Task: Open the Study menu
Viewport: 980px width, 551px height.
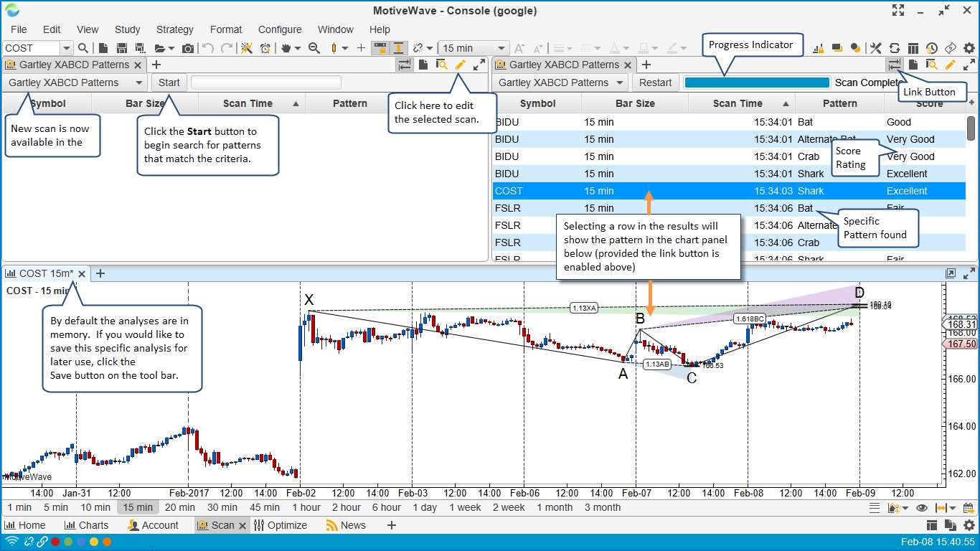Action: coord(128,29)
